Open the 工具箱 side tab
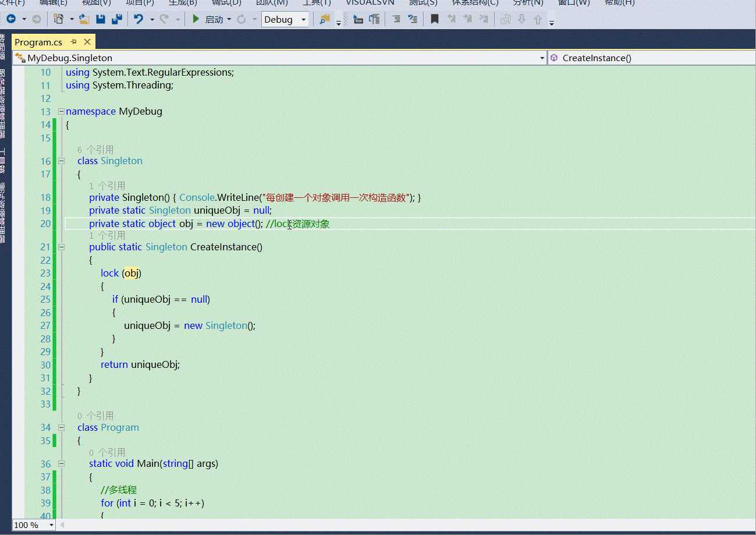This screenshot has width=756, height=535. (x=3, y=161)
